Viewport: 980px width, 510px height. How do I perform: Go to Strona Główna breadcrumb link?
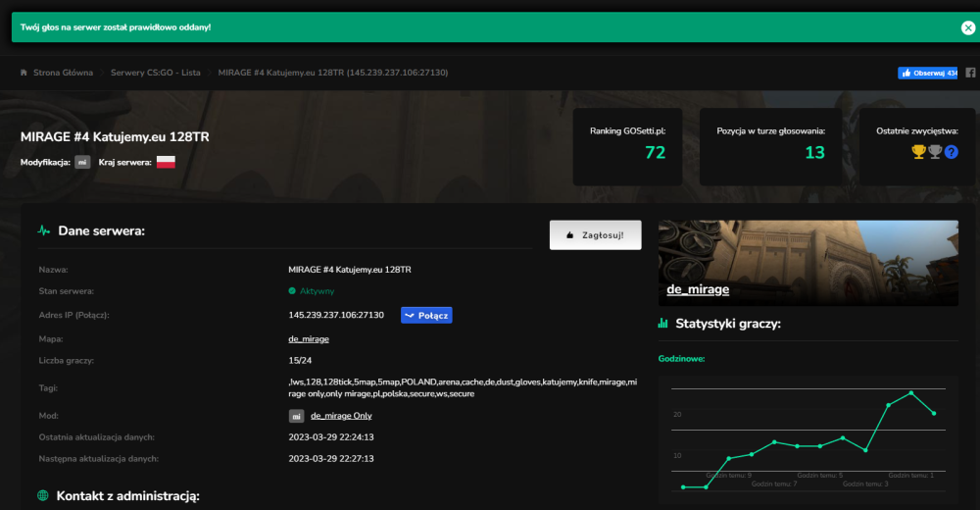[x=63, y=73]
